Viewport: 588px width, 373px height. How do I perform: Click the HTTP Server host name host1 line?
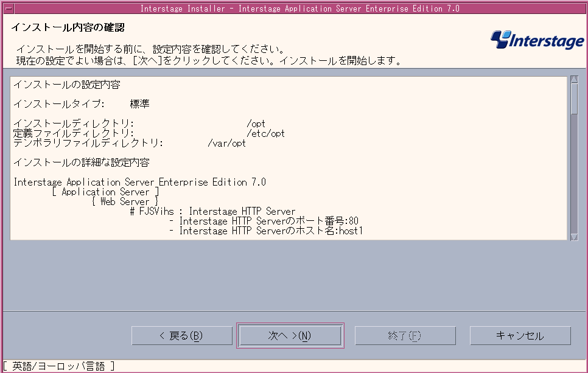[266, 231]
